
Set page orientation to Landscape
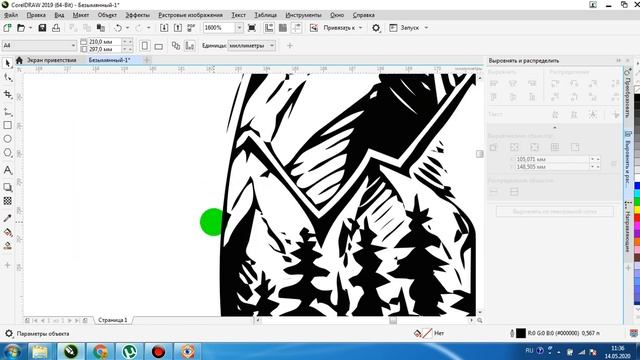pos(158,46)
